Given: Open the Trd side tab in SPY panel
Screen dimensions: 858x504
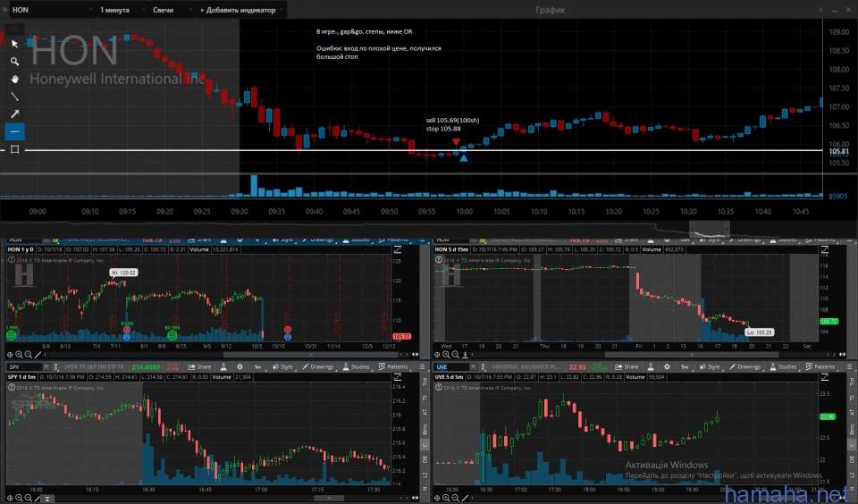Looking at the screenshot, I should [x=425, y=382].
